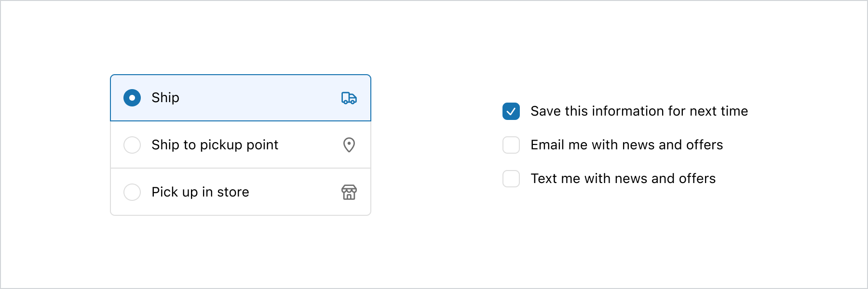Uncheck the Save this information checkbox
The height and width of the screenshot is (289, 868).
(511, 111)
